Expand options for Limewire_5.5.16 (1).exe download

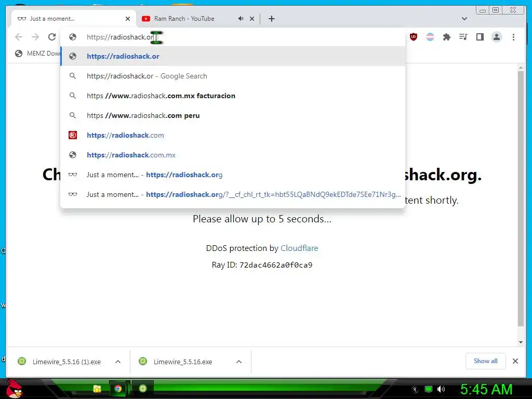[118, 362]
